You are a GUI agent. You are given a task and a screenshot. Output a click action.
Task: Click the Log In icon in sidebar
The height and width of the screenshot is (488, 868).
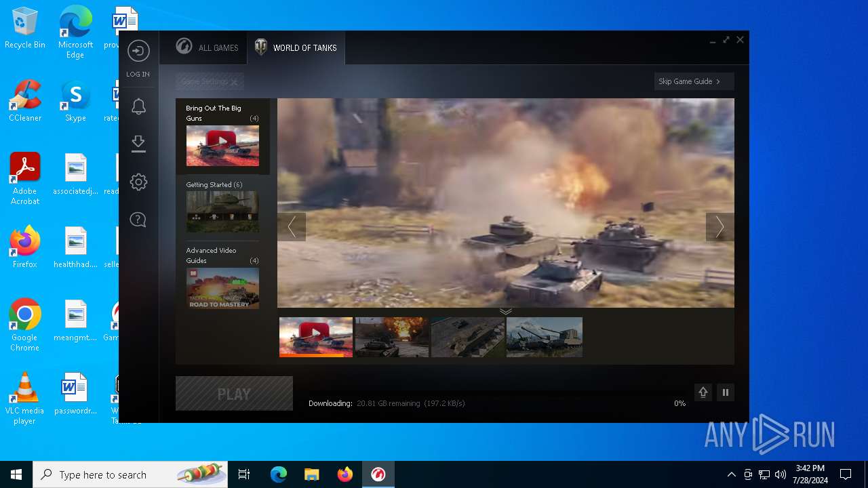point(138,51)
